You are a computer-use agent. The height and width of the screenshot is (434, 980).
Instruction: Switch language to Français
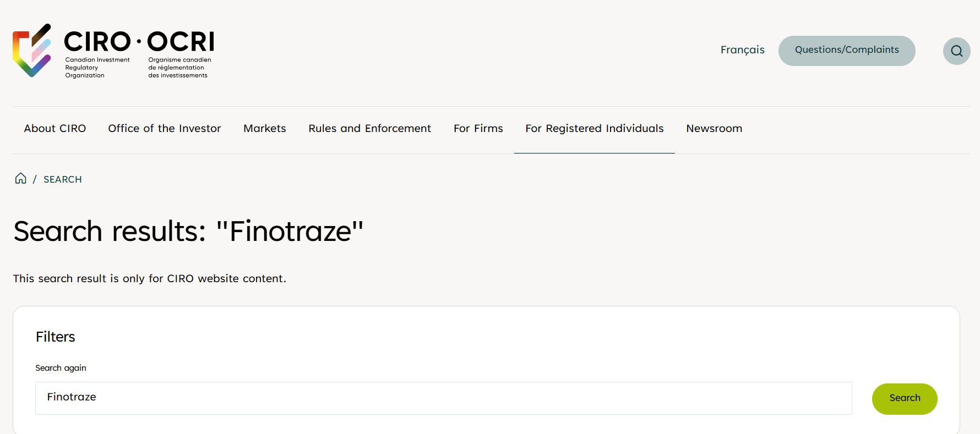tap(742, 50)
